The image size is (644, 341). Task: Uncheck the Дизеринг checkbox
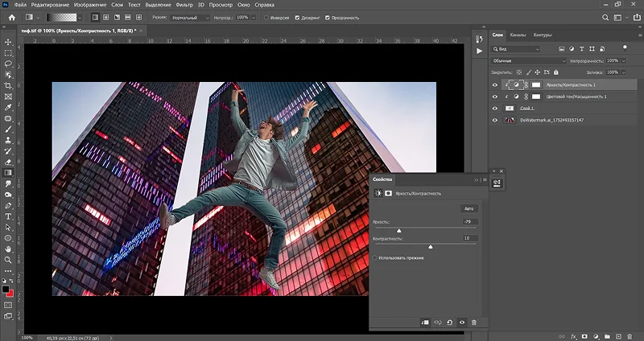pyautogui.click(x=297, y=18)
